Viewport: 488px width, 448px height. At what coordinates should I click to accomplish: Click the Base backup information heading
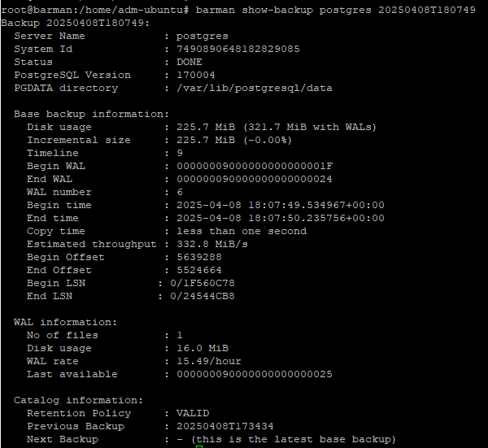click(x=91, y=114)
